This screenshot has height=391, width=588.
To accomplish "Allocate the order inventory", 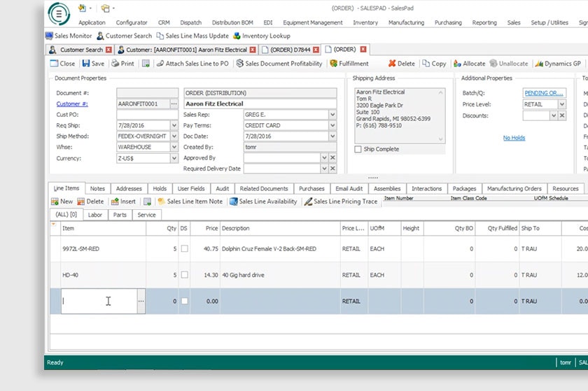I will click(470, 64).
